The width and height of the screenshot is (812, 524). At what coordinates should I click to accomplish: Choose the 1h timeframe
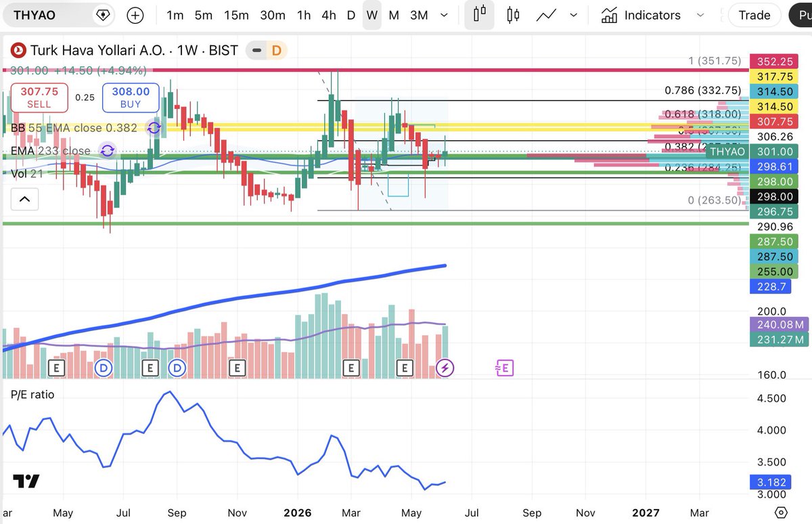(304, 15)
